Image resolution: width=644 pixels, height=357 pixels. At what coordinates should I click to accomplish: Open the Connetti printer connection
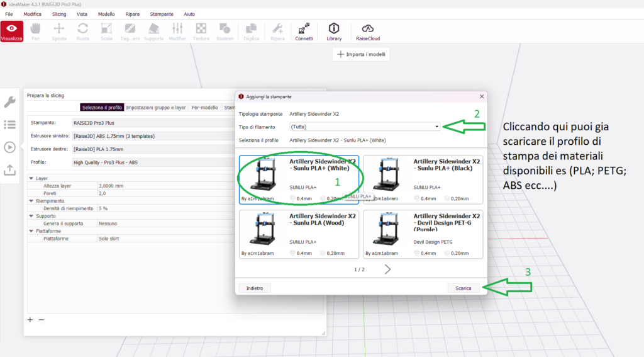(x=304, y=31)
